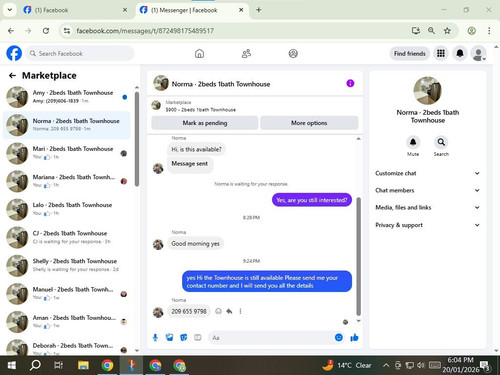Screen dimensions: 500x375
Task: Open the Friends icon in top navigation
Action: click(246, 53)
